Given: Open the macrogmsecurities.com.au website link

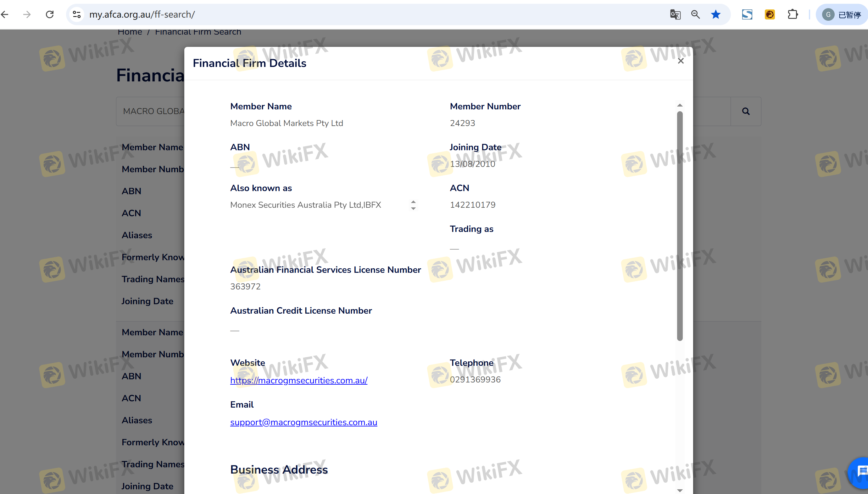Looking at the screenshot, I should click(x=299, y=380).
